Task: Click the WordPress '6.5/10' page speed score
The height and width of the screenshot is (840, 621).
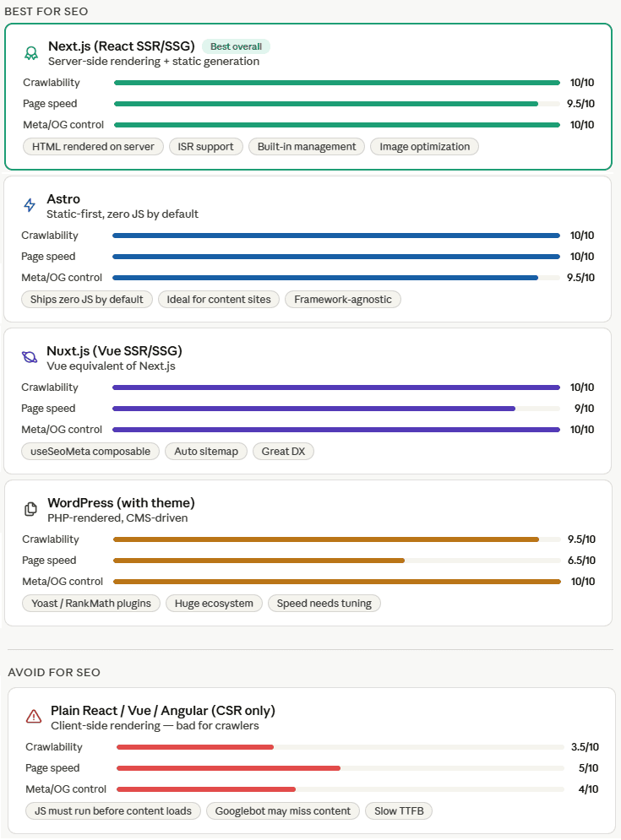Action: tap(581, 561)
